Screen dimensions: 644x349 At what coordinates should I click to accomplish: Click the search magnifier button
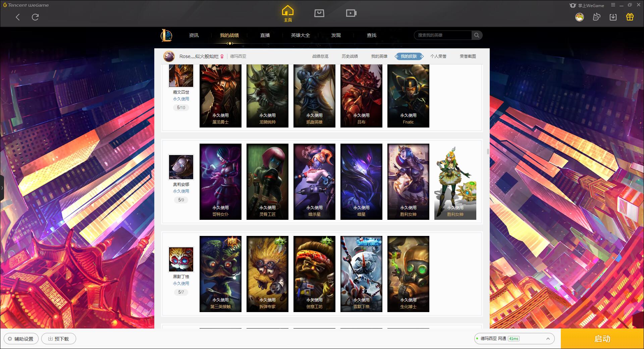pyautogui.click(x=477, y=35)
